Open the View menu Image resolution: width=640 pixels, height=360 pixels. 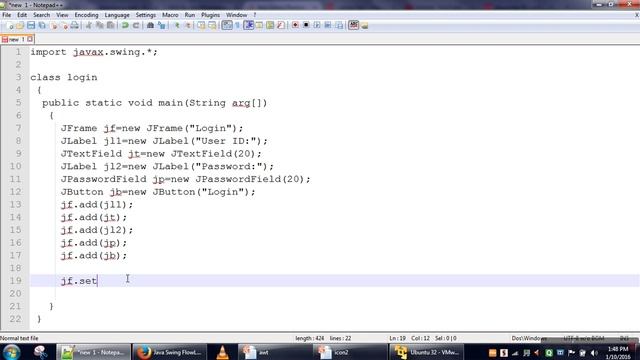[62, 15]
